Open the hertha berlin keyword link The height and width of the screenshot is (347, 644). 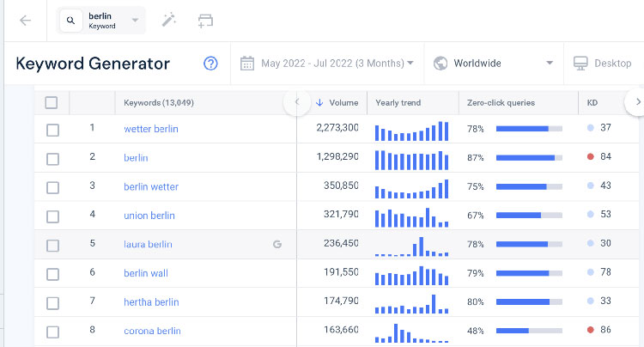(151, 301)
